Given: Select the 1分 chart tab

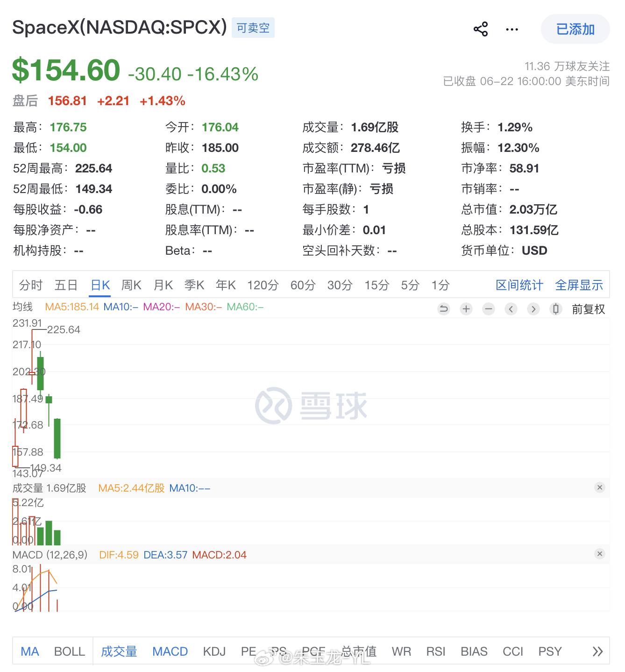Looking at the screenshot, I should [x=440, y=285].
